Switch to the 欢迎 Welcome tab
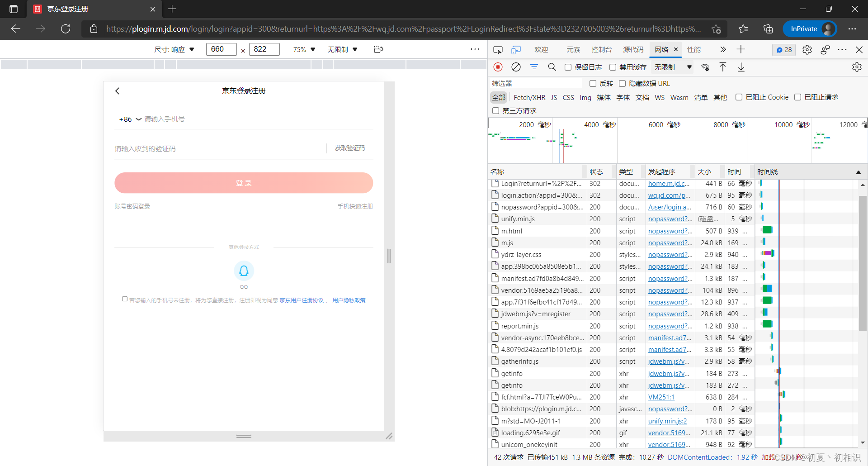Screen dimensions: 868x466 [541, 50]
